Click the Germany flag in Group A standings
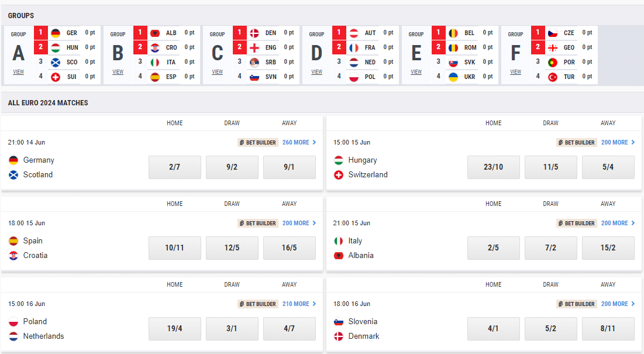 click(55, 33)
